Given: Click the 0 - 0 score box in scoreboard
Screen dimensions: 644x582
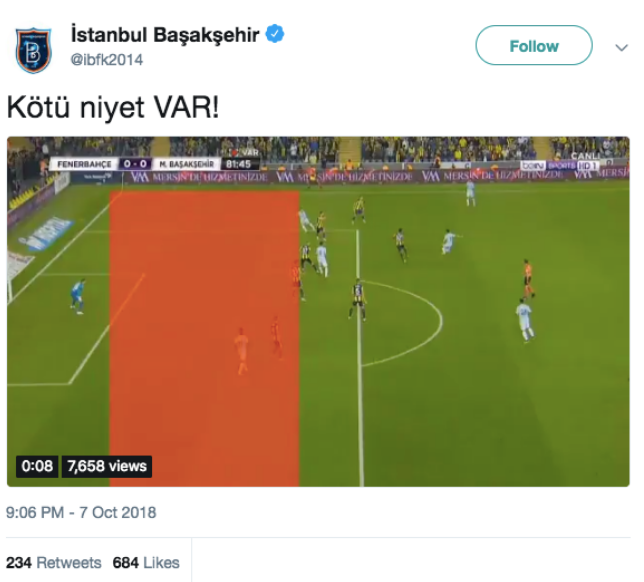Looking at the screenshot, I should click(x=135, y=164).
